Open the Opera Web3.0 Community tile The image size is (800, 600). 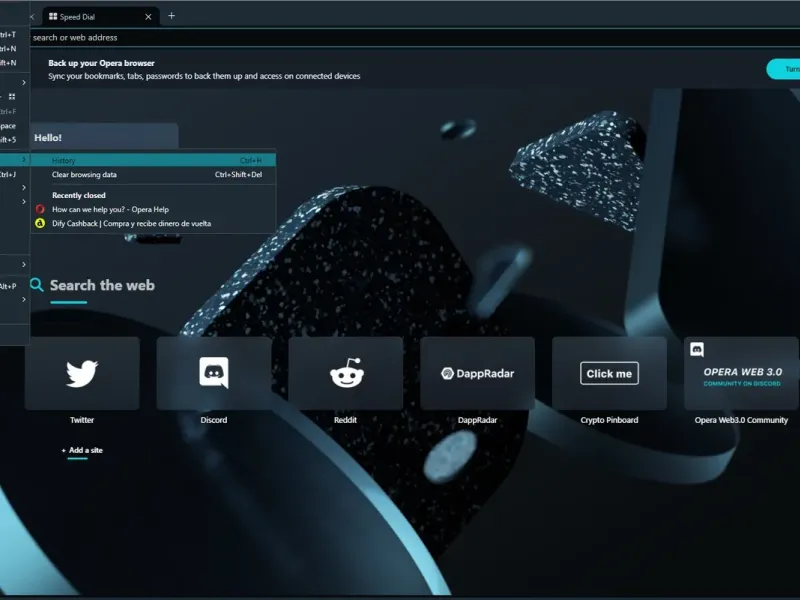click(741, 373)
